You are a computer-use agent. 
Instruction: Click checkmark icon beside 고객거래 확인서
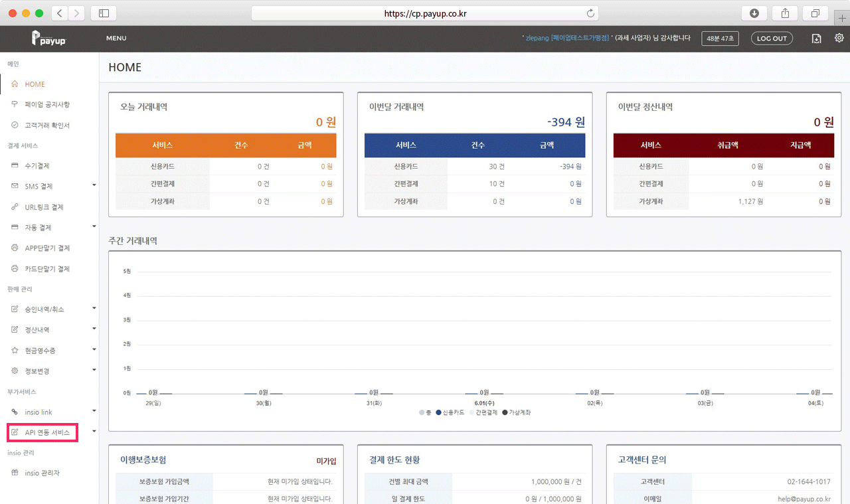[x=15, y=125]
